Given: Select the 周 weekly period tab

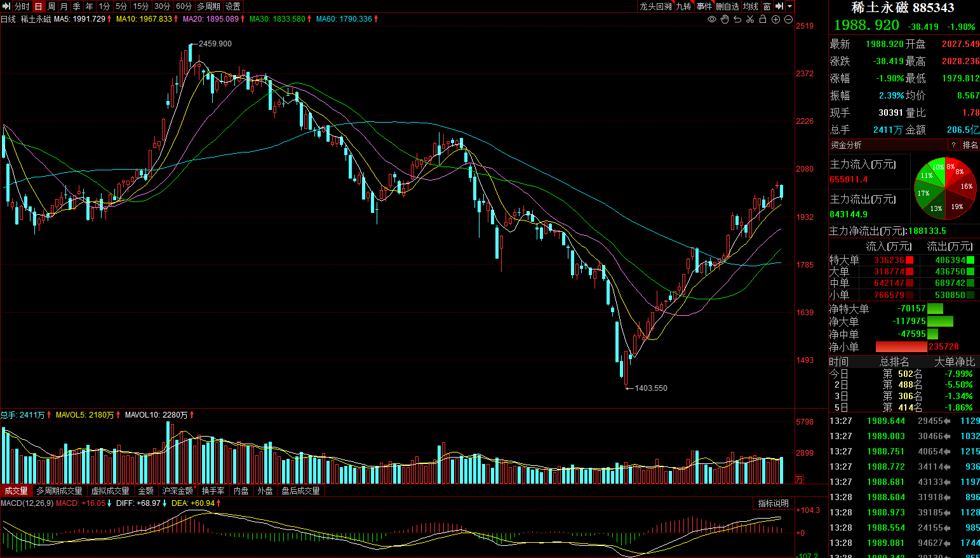Looking at the screenshot, I should 51,6.
